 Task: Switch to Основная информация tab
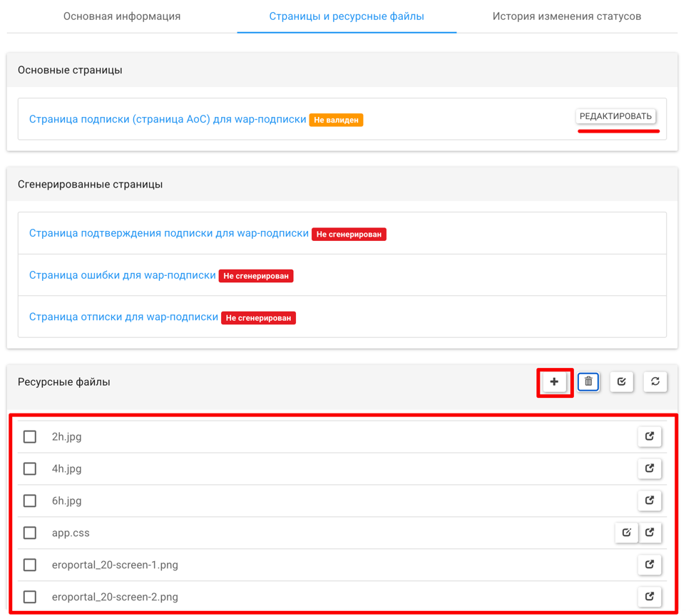(122, 16)
